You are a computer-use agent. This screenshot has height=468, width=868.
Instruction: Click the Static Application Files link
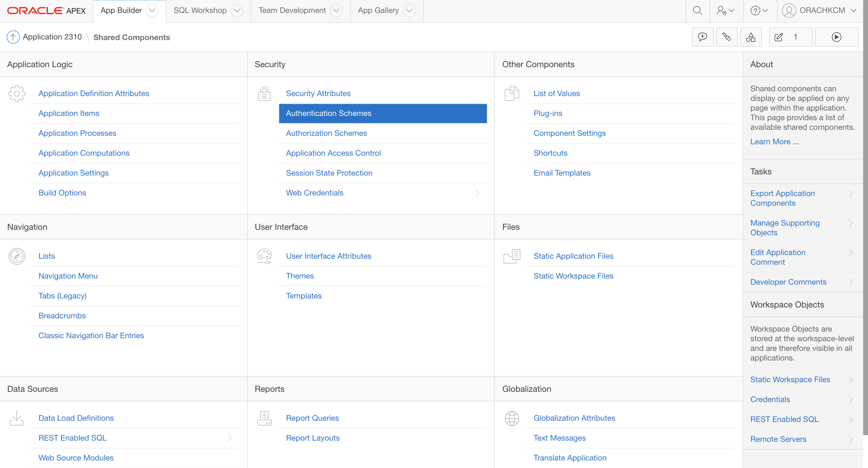[x=573, y=256]
